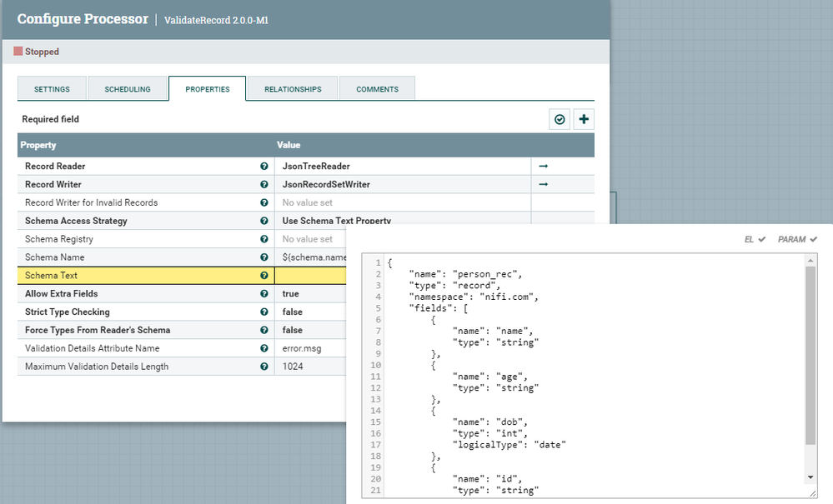Open the Settings tab
The height and width of the screenshot is (504, 833).
click(x=52, y=89)
